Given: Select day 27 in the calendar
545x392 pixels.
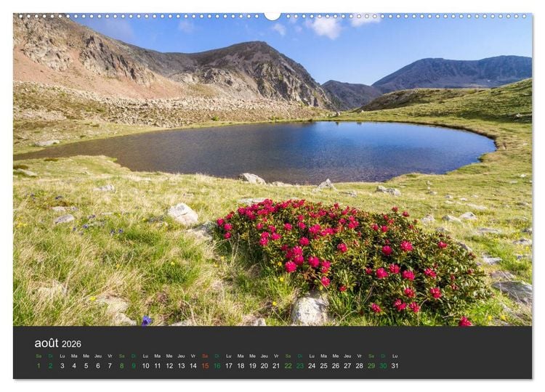Looking at the screenshot, I should click(347, 366).
